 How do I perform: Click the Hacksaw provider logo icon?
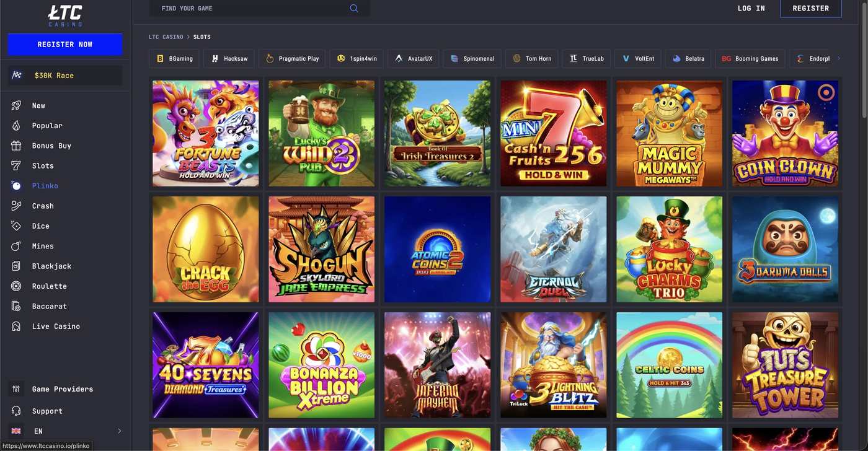pyautogui.click(x=215, y=59)
